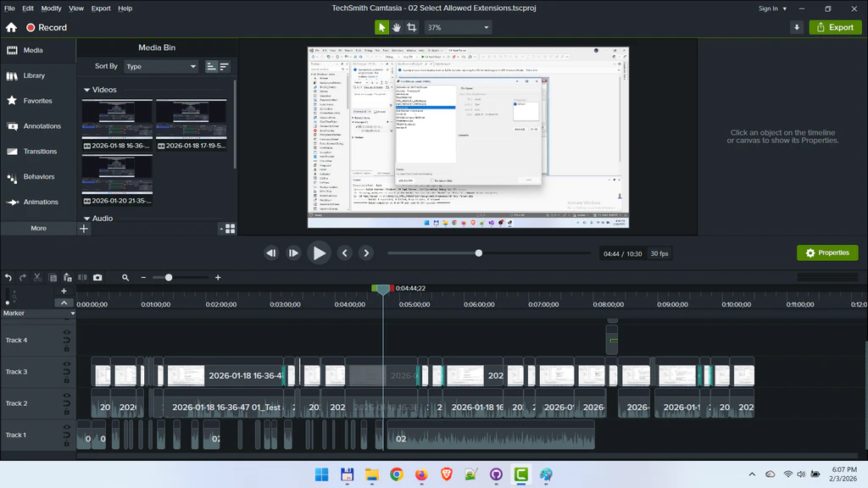Hide Track 4 using its eye toggle
The width and height of the screenshot is (868, 488).
[66, 331]
